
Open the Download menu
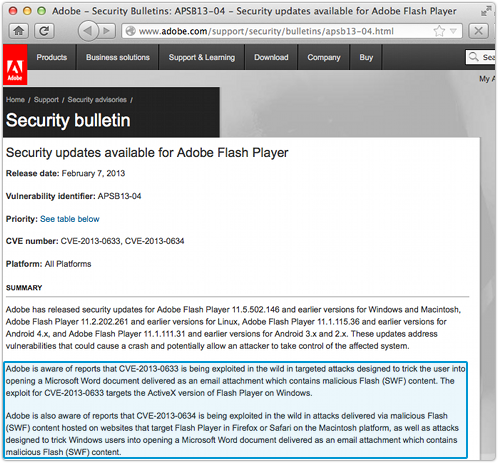pyautogui.click(x=271, y=57)
